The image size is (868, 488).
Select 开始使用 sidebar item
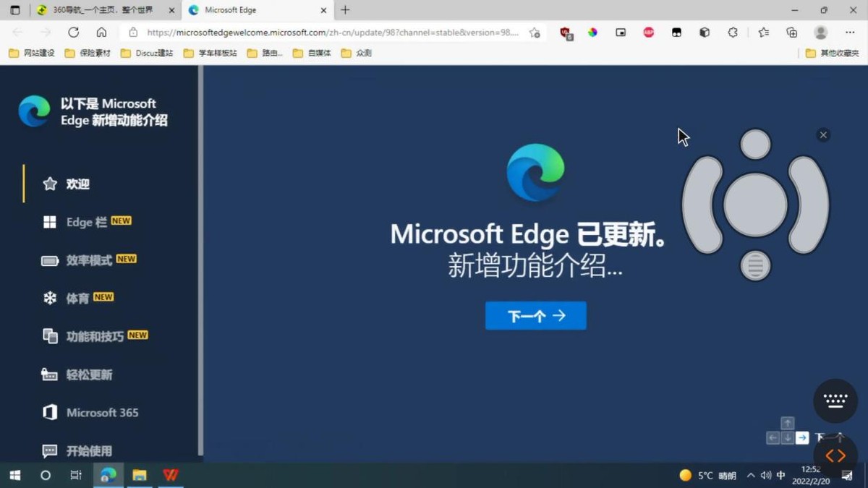point(77,450)
